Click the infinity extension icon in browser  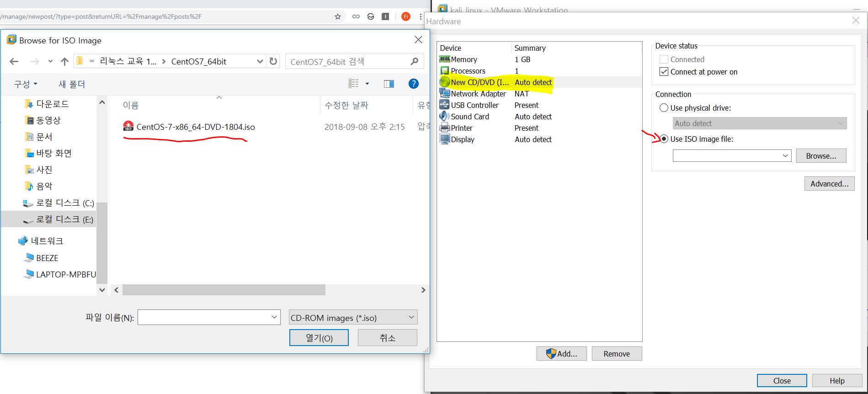[x=356, y=16]
